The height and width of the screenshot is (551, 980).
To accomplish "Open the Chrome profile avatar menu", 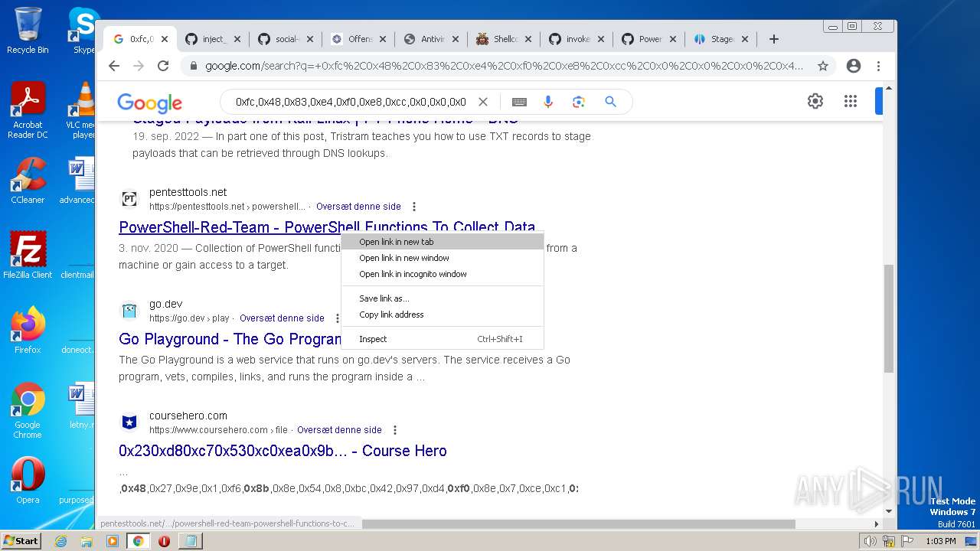I will (854, 66).
